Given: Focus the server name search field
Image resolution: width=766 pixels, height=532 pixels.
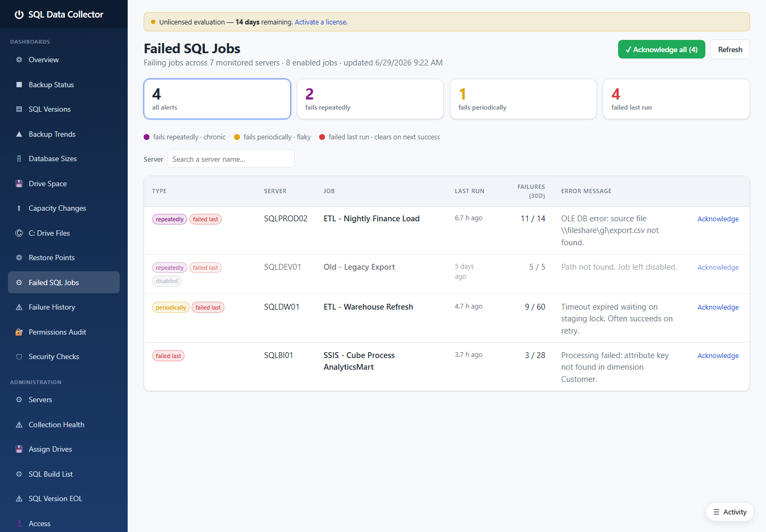Looking at the screenshot, I should point(231,159).
